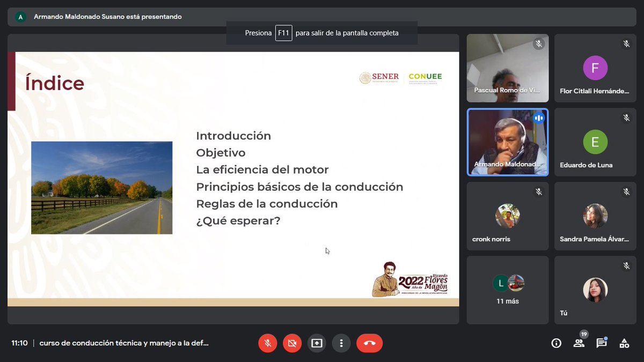Click your own 'Tú' avatar tile
644x362 pixels.
[595, 290]
